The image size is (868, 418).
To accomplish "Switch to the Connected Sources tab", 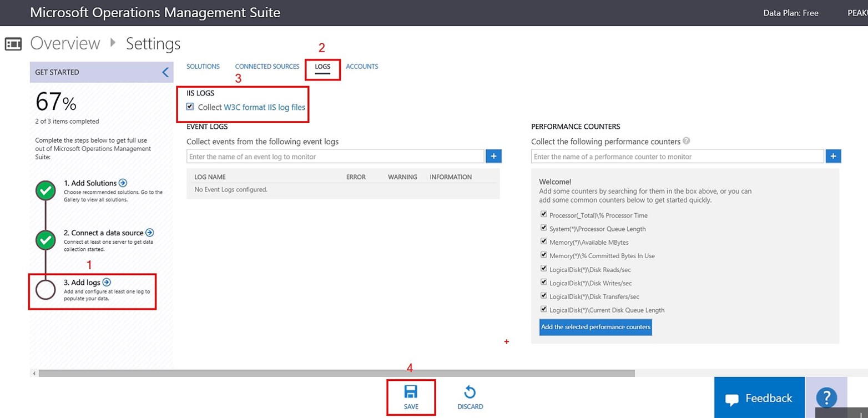I will (x=268, y=67).
